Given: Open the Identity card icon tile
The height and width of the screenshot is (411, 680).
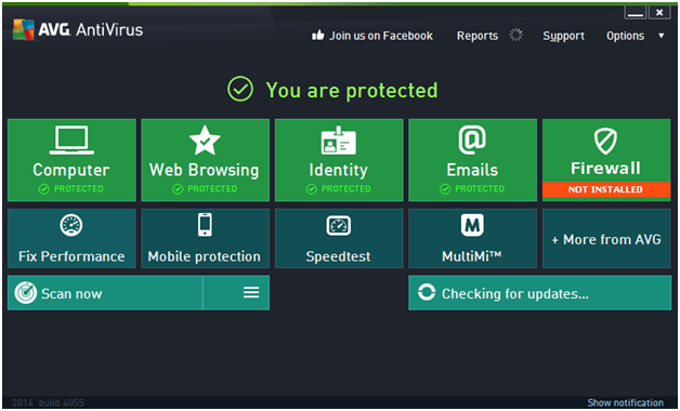Looking at the screenshot, I should [x=338, y=140].
